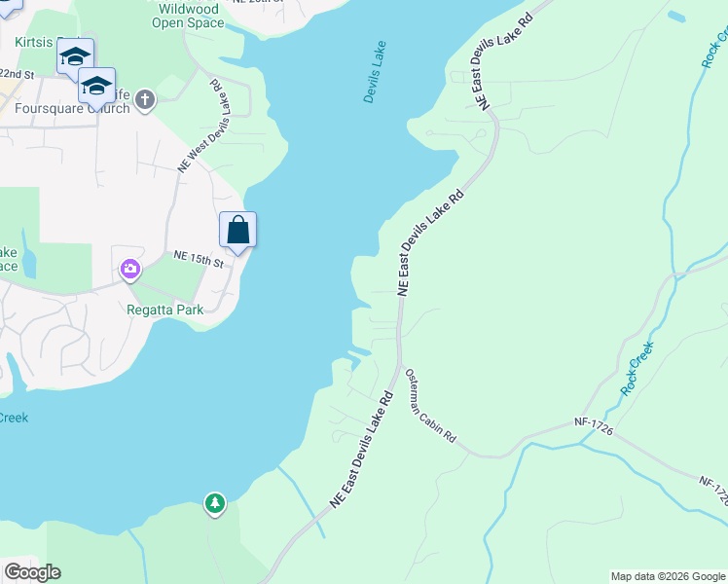Click the NE 15th St label
This screenshot has height=584, width=728.
199,259
